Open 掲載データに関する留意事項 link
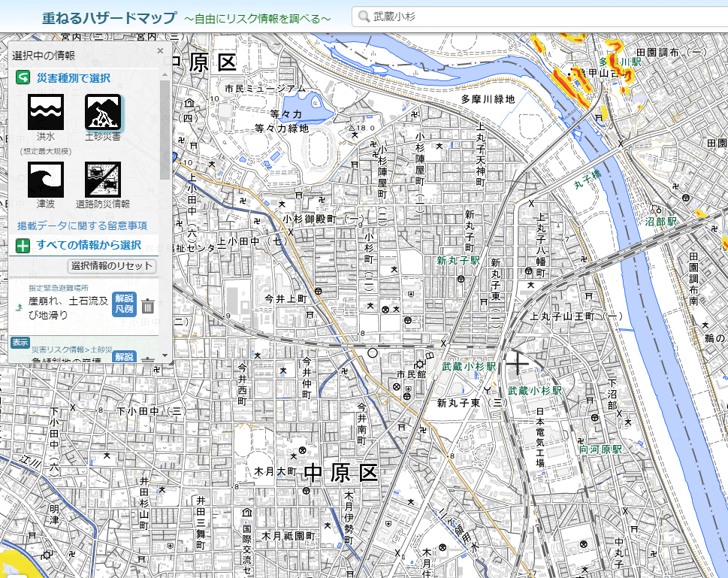This screenshot has height=578, width=728. [82, 225]
